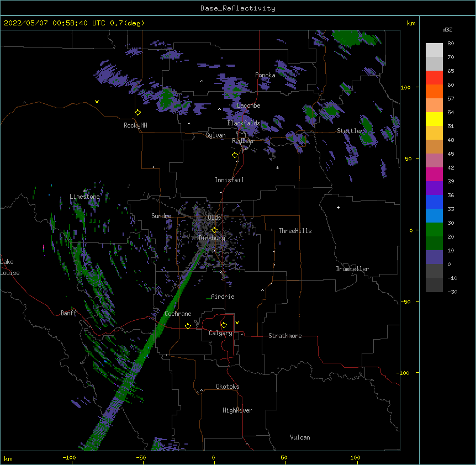Click the yellow V marker northwest of RockyMH
Screen dimensions: 476x465
coord(97,102)
